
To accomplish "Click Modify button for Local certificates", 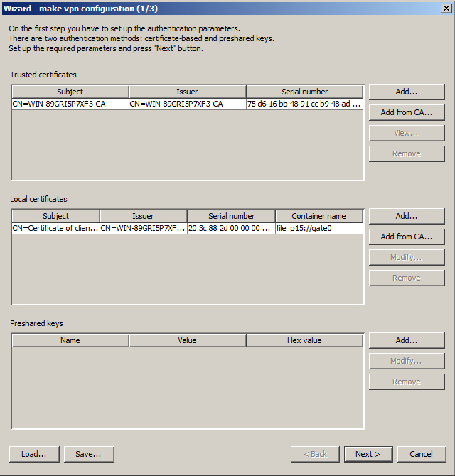I will [x=407, y=257].
